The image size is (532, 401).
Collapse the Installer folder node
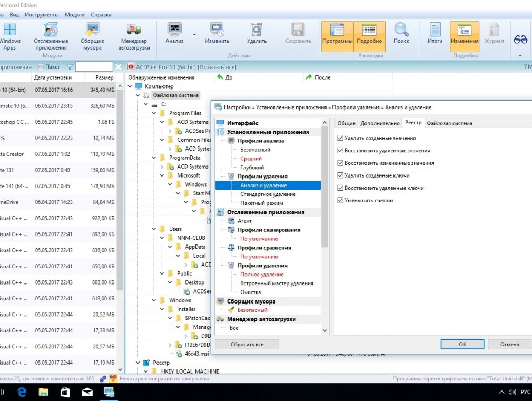coord(162,309)
